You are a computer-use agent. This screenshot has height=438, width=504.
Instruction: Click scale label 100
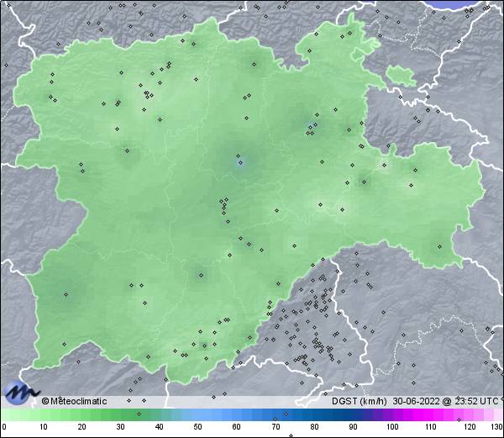pyautogui.click(x=392, y=427)
